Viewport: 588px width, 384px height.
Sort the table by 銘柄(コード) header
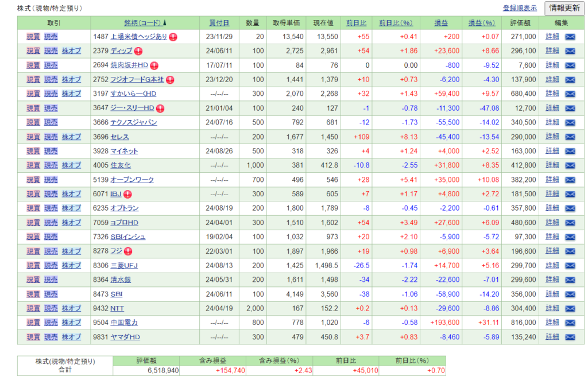tap(142, 23)
